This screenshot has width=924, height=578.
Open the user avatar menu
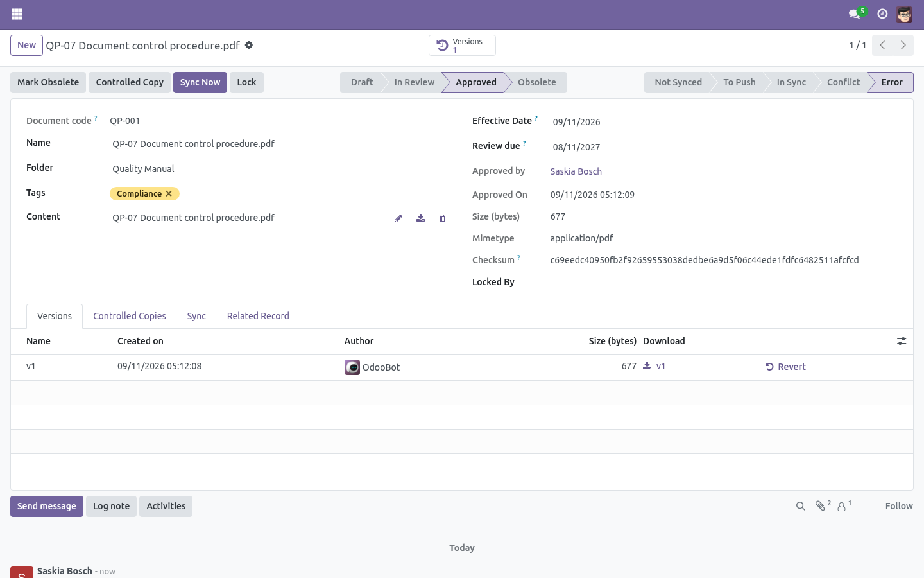904,14
